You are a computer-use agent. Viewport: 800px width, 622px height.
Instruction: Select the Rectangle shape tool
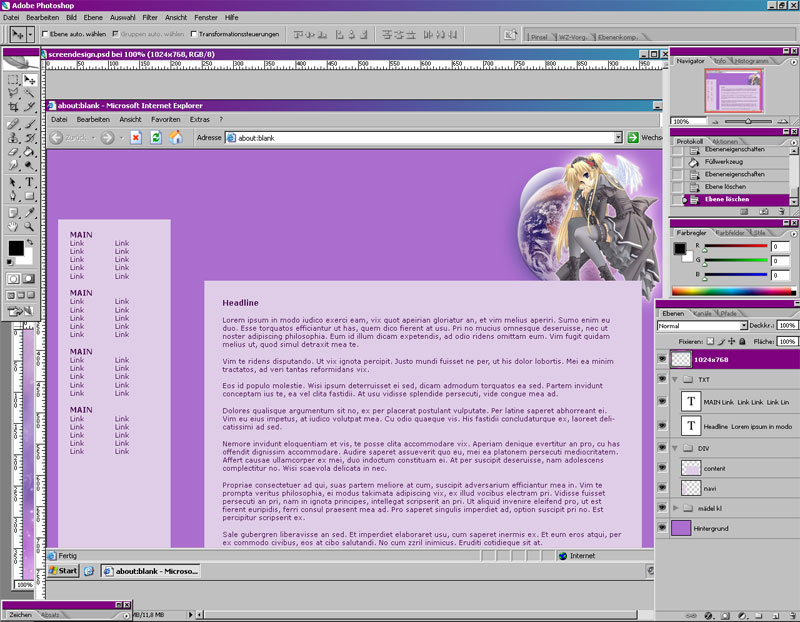click(30, 196)
